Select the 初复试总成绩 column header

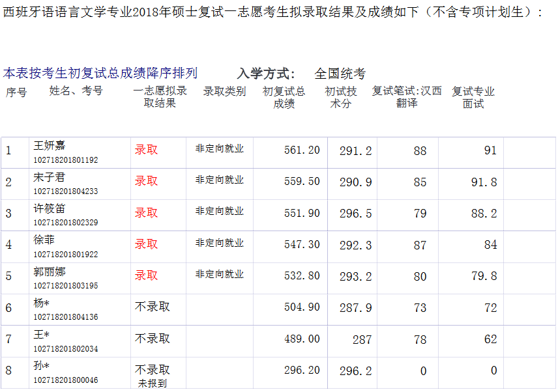click(284, 98)
